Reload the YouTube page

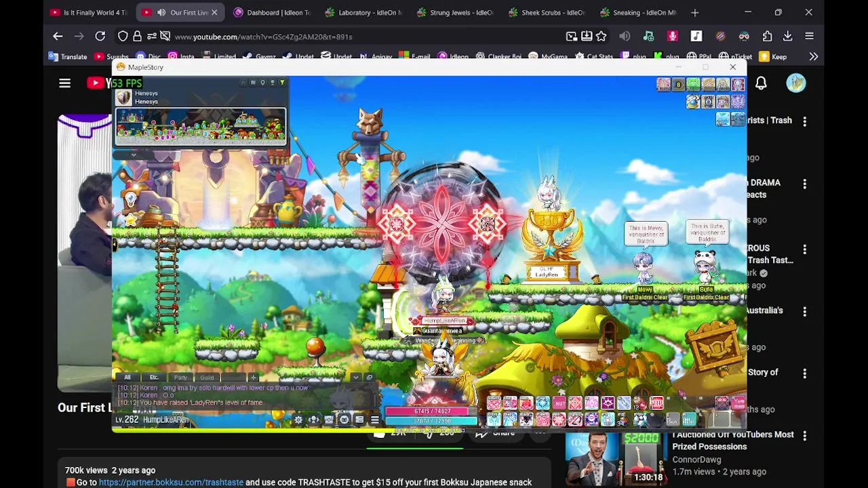(100, 36)
